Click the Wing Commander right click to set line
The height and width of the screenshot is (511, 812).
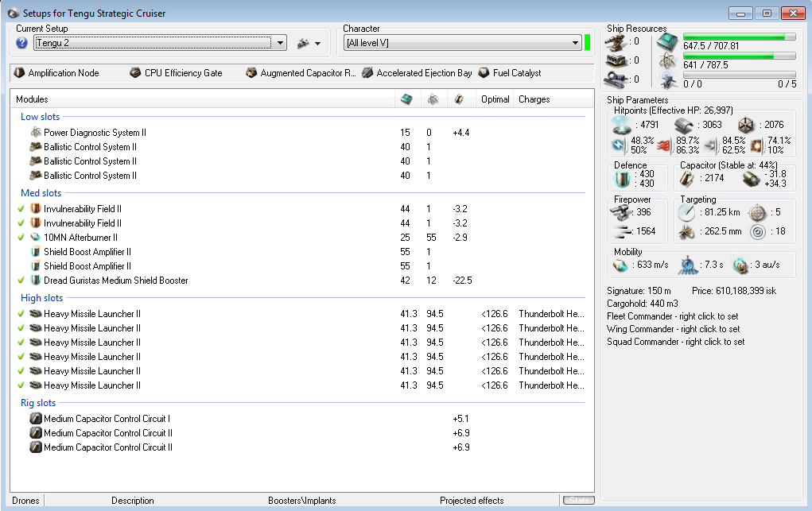click(x=673, y=329)
